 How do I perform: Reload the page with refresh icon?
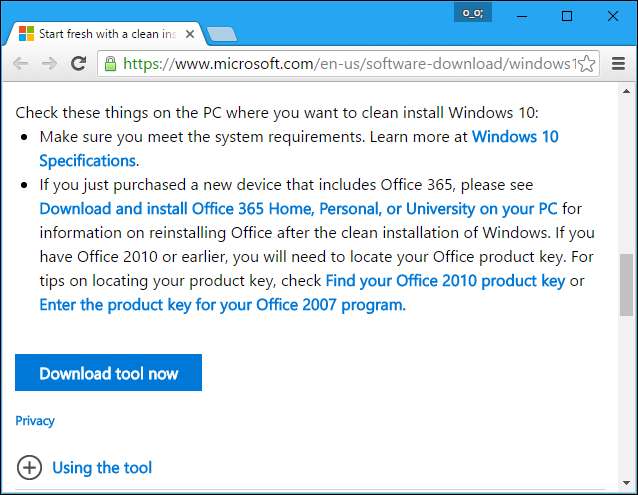pyautogui.click(x=78, y=63)
